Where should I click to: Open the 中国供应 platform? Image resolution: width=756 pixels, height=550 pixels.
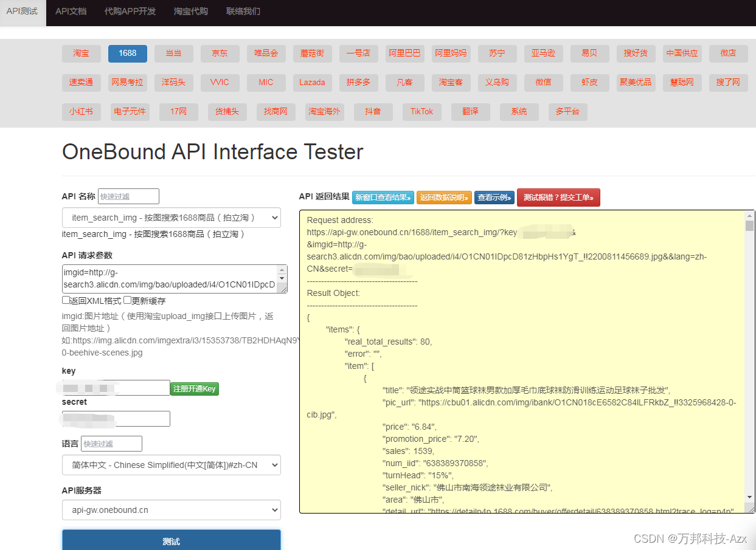682,53
